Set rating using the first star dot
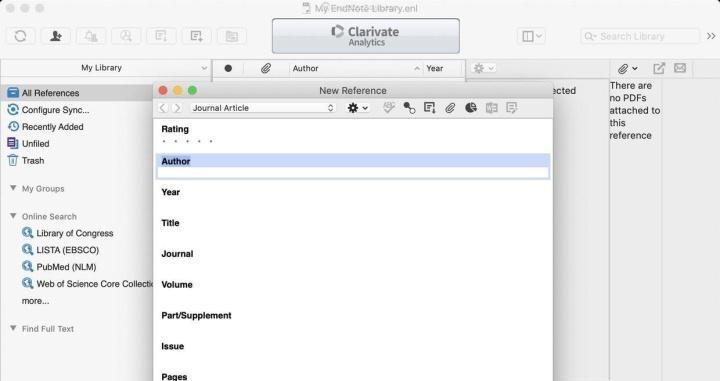The width and height of the screenshot is (720, 381). pos(164,141)
